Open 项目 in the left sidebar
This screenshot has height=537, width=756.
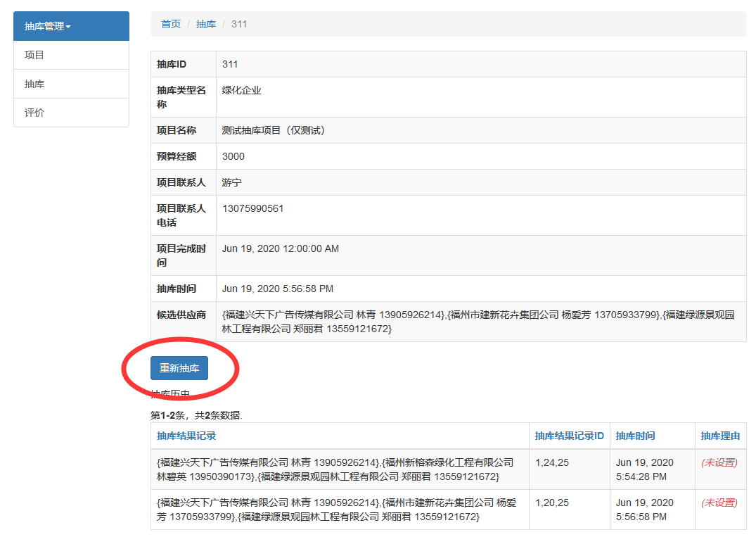(34, 55)
